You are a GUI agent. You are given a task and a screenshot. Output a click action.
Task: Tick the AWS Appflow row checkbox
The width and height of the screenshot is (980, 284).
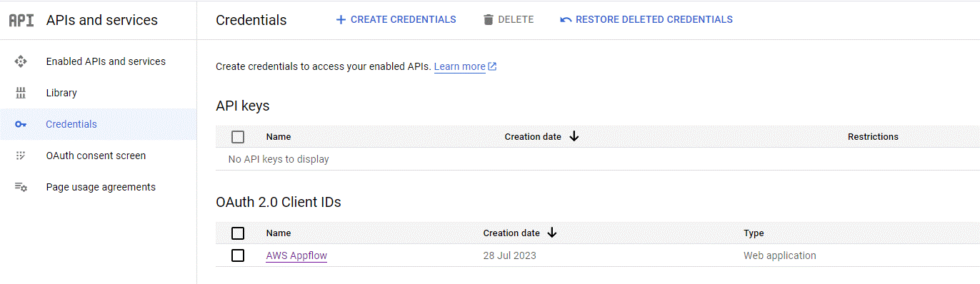[238, 255]
